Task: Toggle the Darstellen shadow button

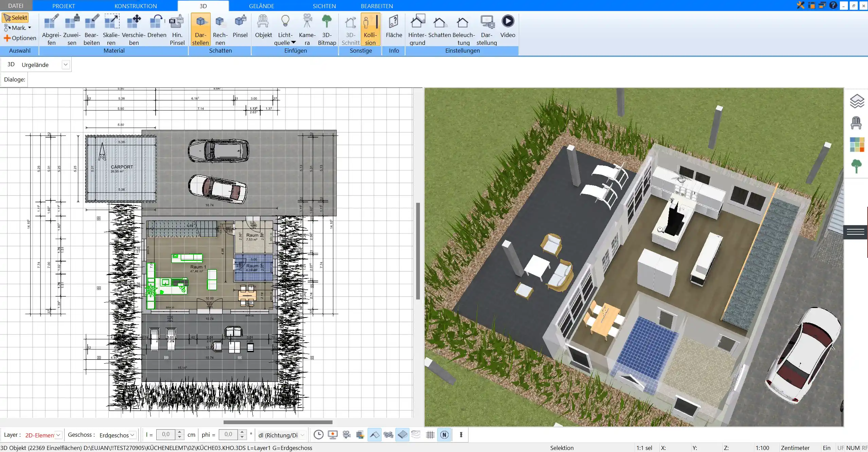Action: click(200, 30)
